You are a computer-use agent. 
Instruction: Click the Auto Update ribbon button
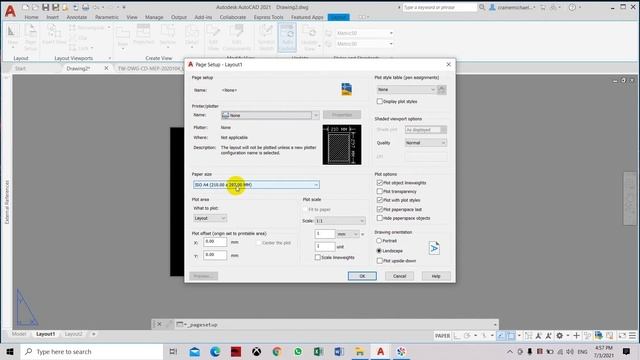click(x=287, y=38)
